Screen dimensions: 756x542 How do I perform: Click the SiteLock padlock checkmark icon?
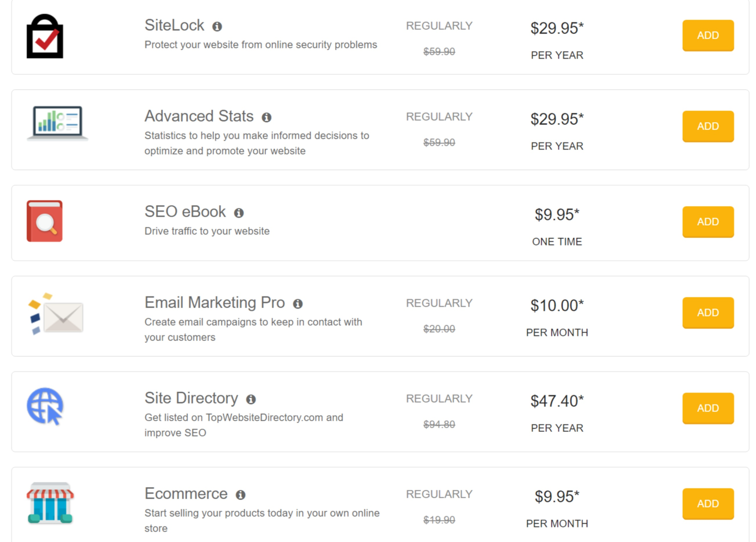pyautogui.click(x=45, y=36)
